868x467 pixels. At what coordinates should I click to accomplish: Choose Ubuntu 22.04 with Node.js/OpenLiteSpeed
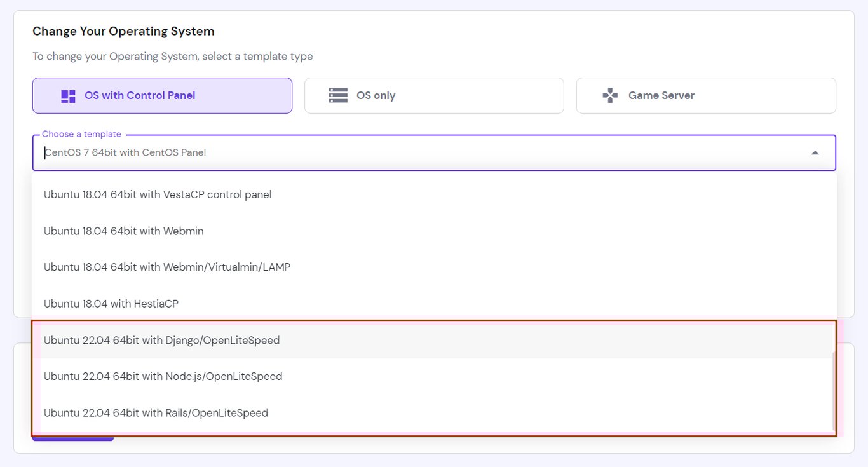coord(163,376)
